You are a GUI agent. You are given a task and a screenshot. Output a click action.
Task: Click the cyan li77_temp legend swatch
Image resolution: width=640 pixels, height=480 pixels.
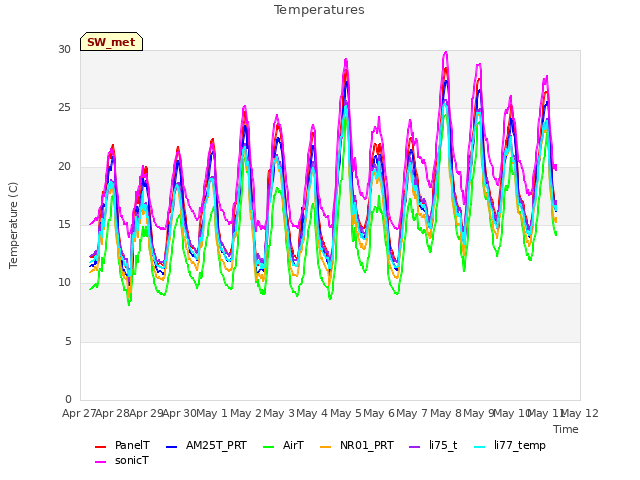(x=480, y=447)
